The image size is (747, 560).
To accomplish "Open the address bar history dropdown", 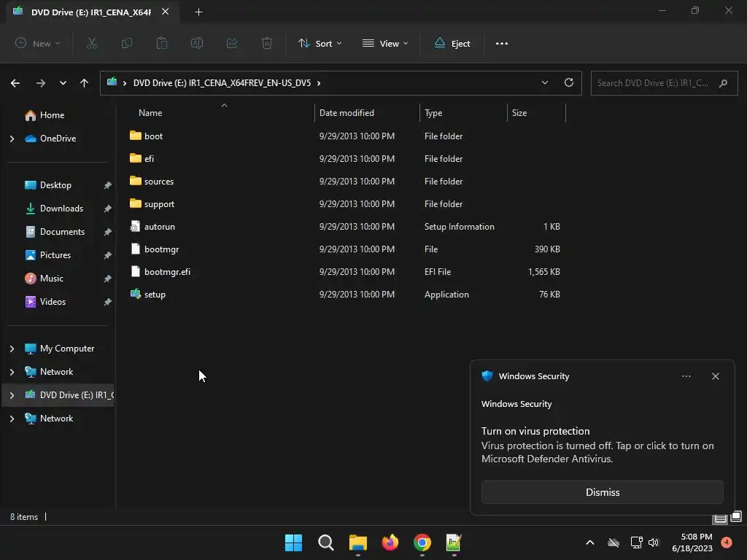I will click(544, 83).
